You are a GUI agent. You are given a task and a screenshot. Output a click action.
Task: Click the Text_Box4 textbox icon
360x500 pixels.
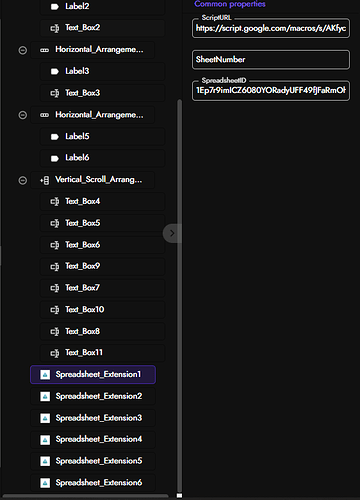(55, 202)
